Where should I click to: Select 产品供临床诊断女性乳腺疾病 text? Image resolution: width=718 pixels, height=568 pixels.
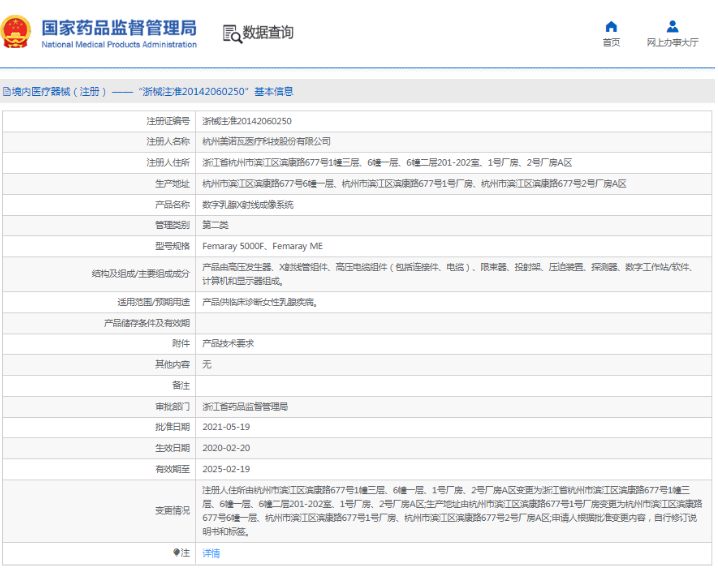click(x=260, y=302)
